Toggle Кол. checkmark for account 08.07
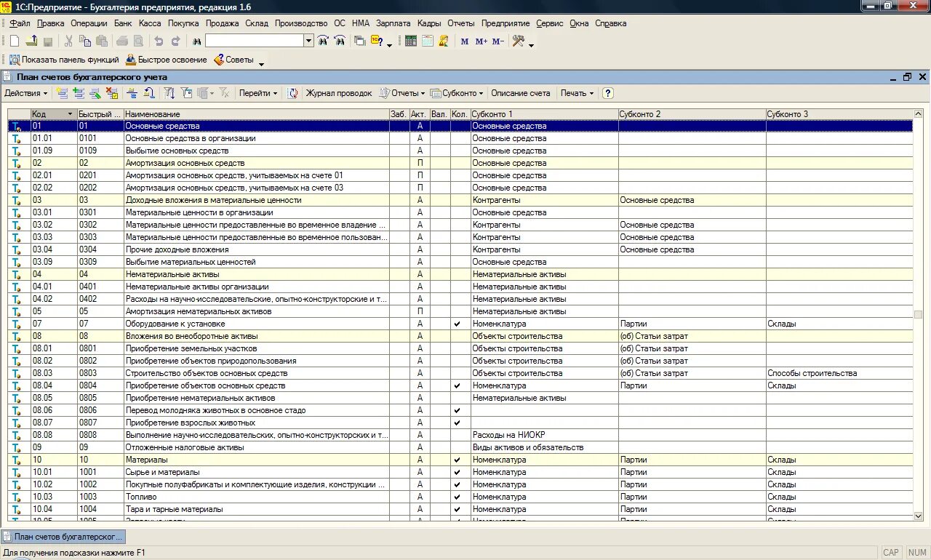 pos(457,423)
